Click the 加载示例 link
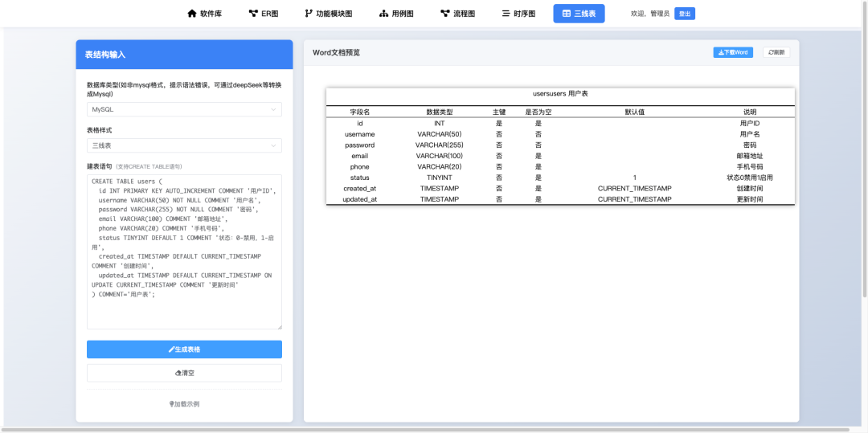This screenshot has width=868, height=433. click(184, 404)
